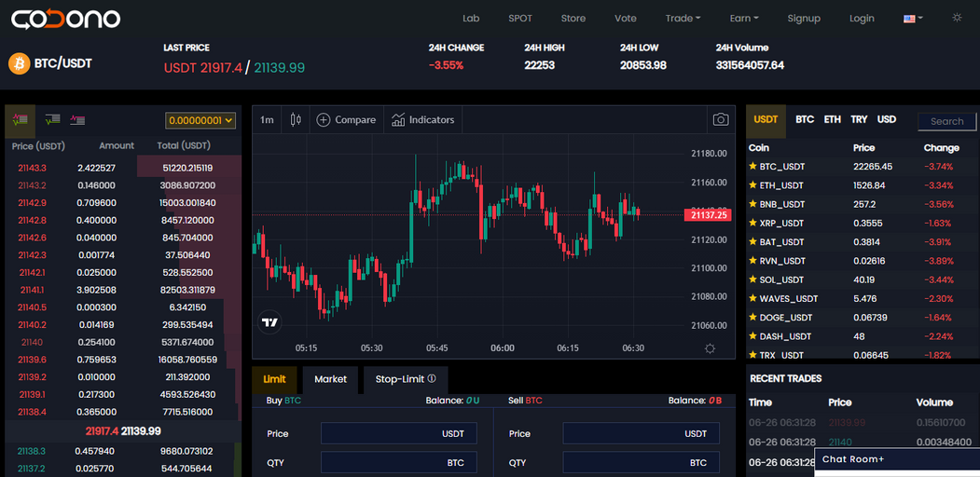Open order book decimal precision dropdown
Viewport: 980px width, 477px height.
(200, 120)
